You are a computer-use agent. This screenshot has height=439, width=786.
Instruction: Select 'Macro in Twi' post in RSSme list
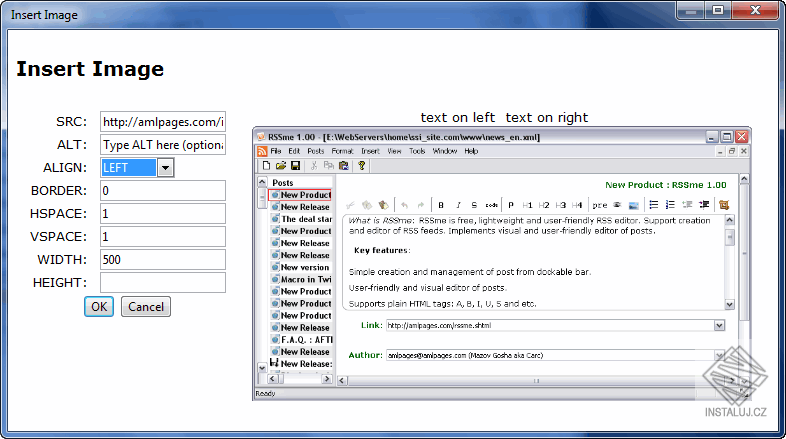click(301, 280)
